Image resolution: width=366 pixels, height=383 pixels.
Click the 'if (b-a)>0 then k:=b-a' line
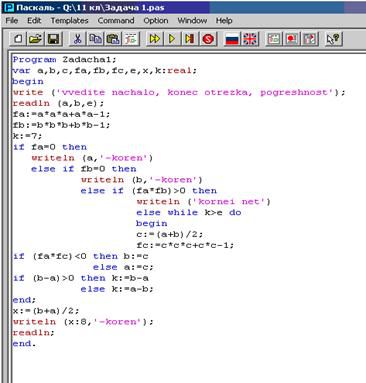[x=80, y=278]
